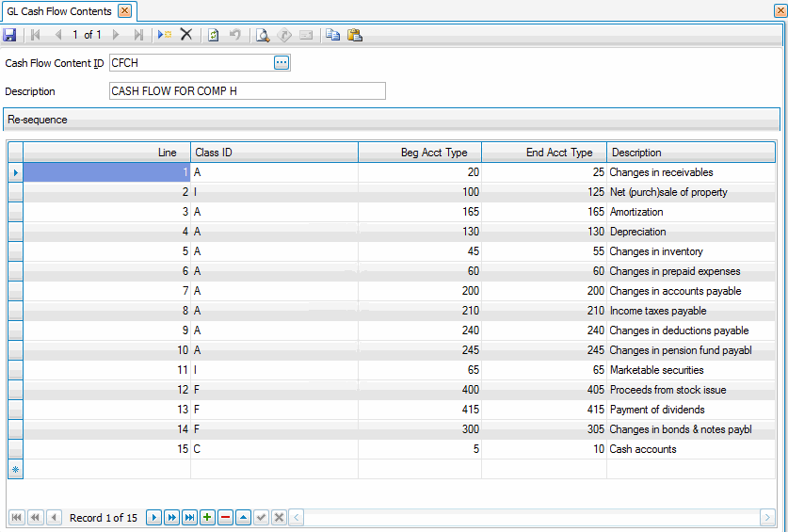
Task: Click the horizontal scrollbar right arrow
Action: pyautogui.click(x=767, y=518)
